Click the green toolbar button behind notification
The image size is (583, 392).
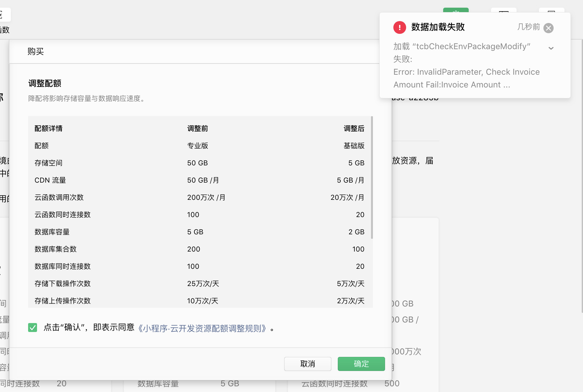456,10
